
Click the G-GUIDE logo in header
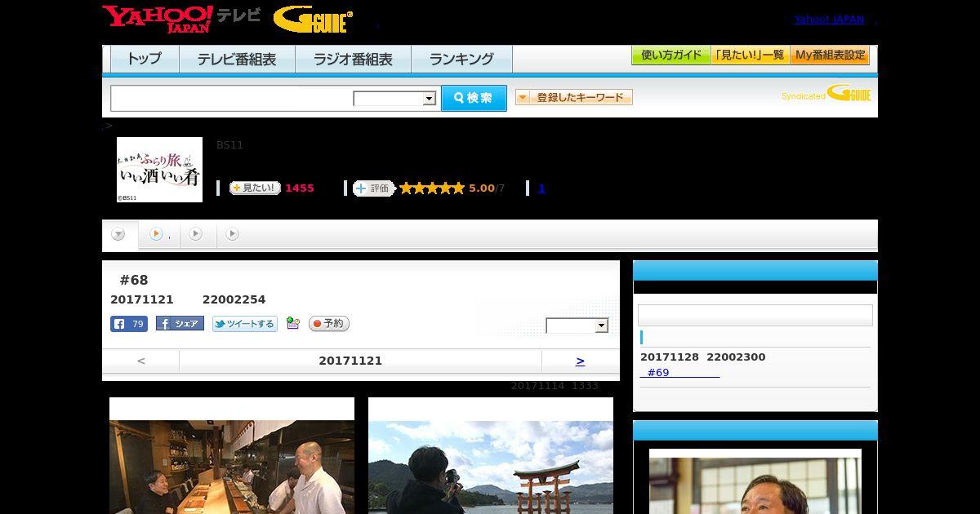coord(313,20)
